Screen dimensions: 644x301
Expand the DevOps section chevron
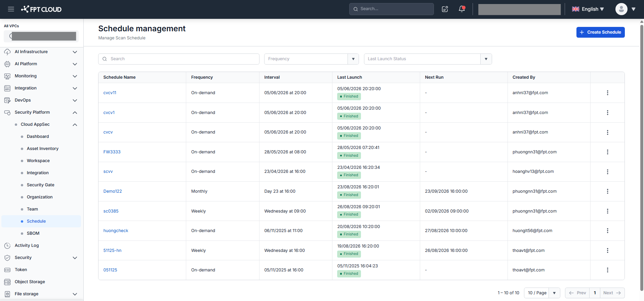click(75, 100)
